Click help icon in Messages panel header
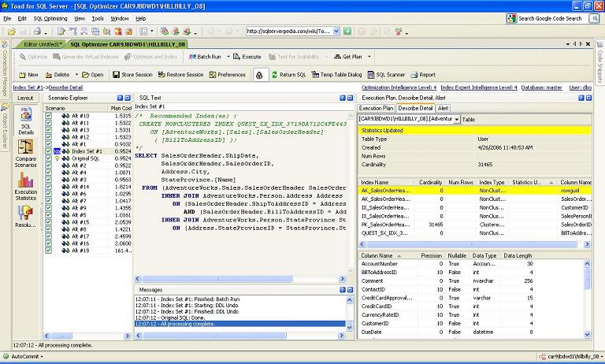The height and width of the screenshot is (364, 605). tap(342, 289)
